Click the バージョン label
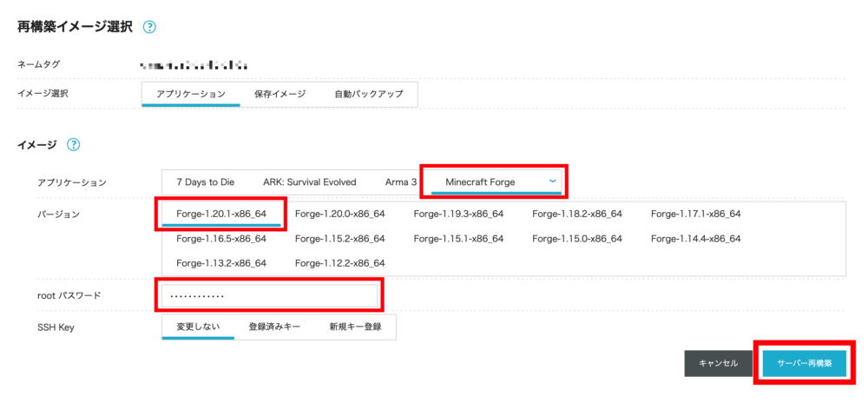 [x=58, y=215]
